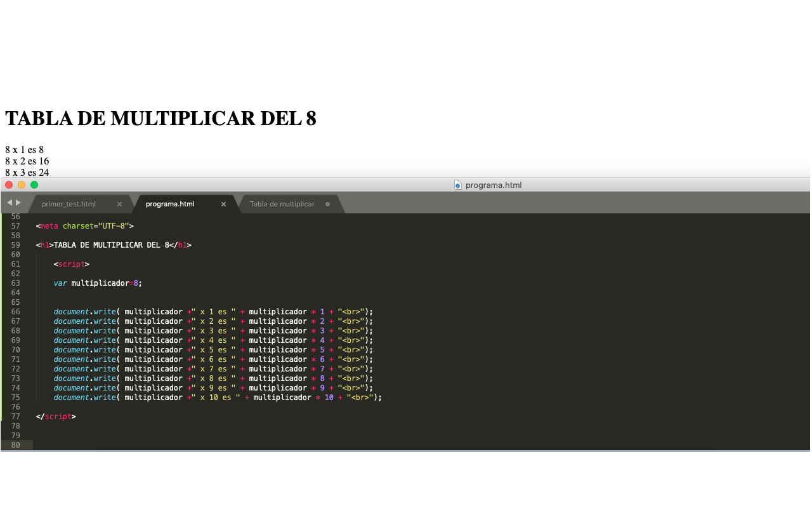The width and height of the screenshot is (812, 508).
Task: Click the document.write line with "x 3 es"
Action: tap(214, 330)
